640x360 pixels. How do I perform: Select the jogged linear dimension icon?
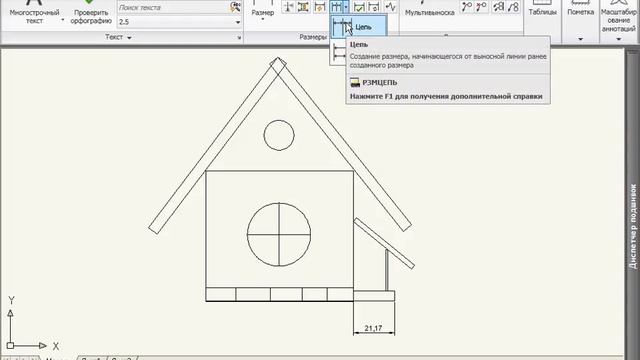click(390, 7)
